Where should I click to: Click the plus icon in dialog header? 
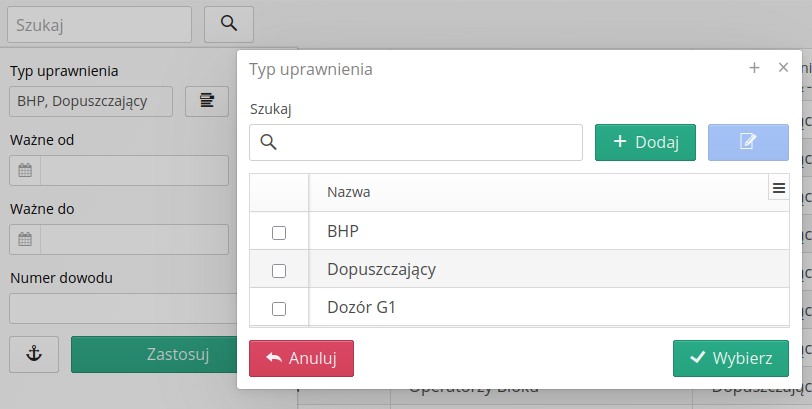coord(755,68)
